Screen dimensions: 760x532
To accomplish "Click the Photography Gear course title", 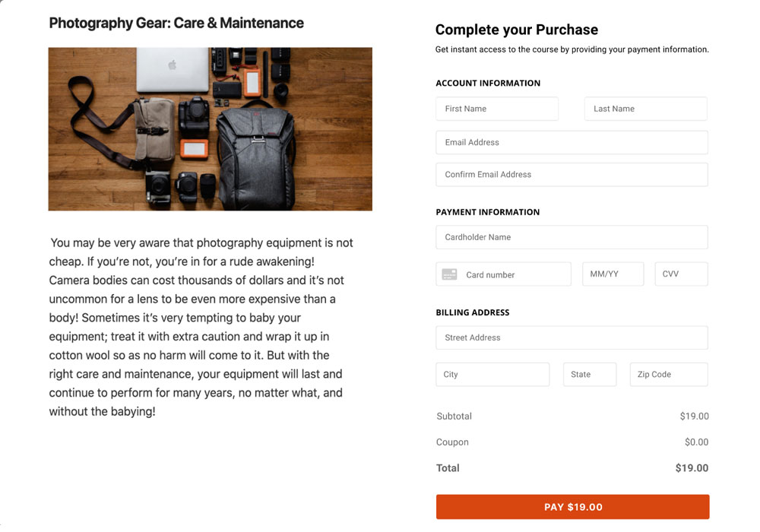I will point(176,24).
